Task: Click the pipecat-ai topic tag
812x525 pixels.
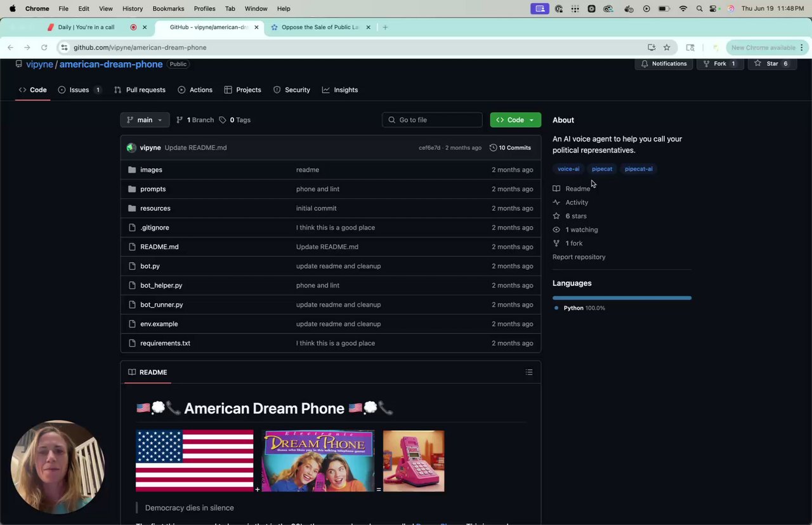Action: (x=638, y=169)
